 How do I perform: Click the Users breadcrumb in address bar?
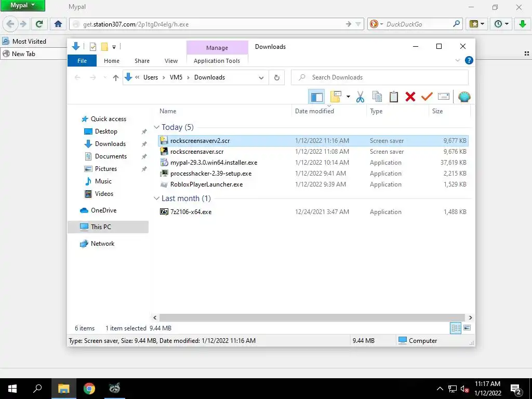(x=151, y=77)
